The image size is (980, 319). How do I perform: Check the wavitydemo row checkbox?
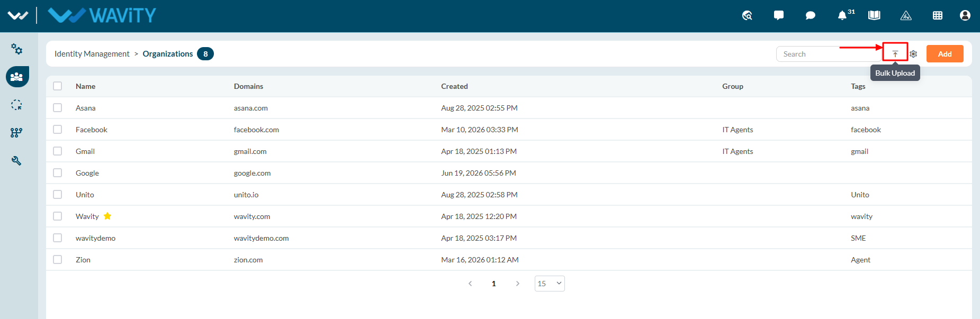[58, 238]
